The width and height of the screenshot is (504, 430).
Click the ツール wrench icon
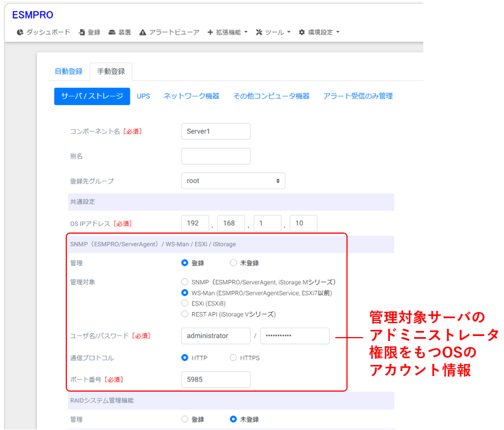tap(259, 32)
